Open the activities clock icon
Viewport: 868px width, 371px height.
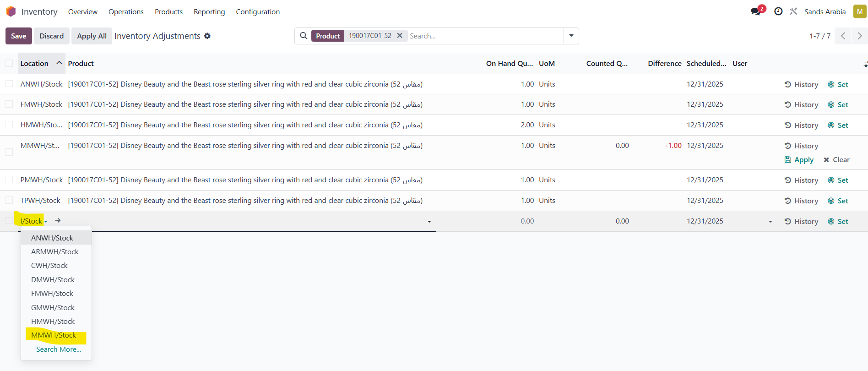[778, 11]
